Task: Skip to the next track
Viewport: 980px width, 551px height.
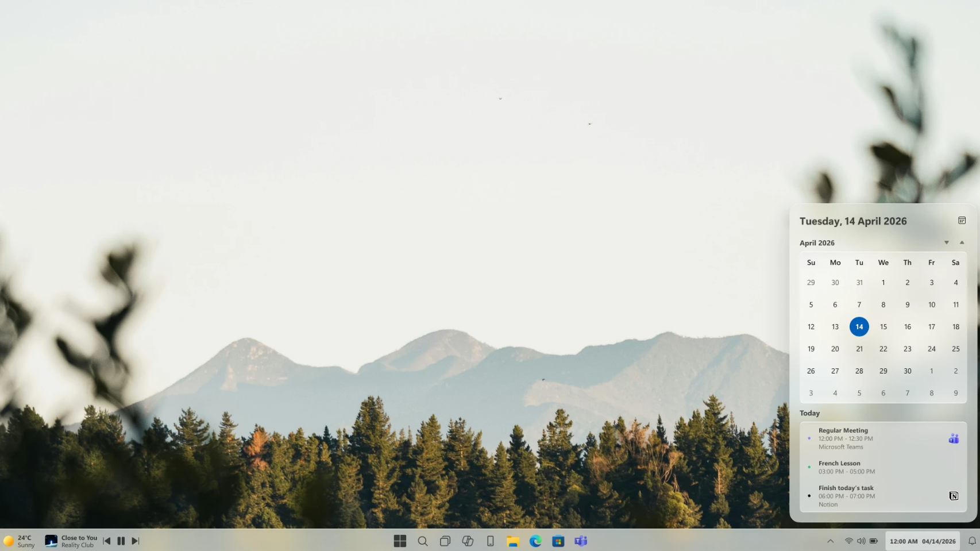Action: tap(136, 541)
